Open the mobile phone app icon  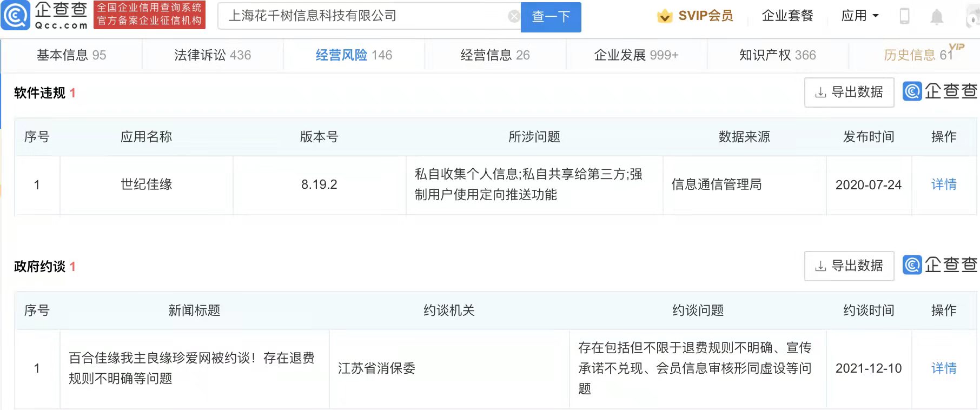point(904,16)
